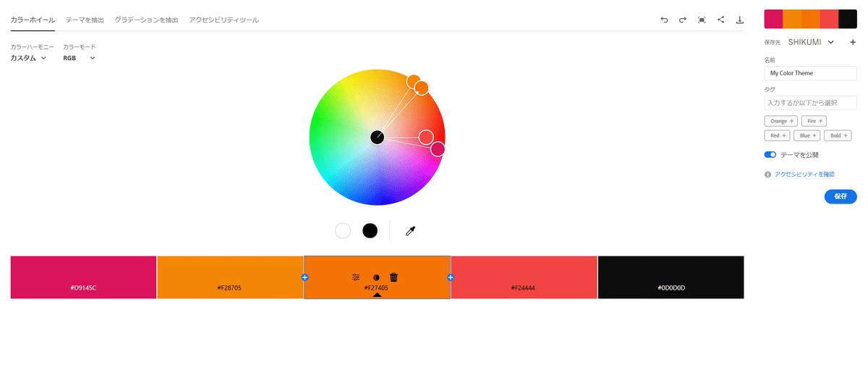Click black center handle on color wheel

click(x=377, y=137)
